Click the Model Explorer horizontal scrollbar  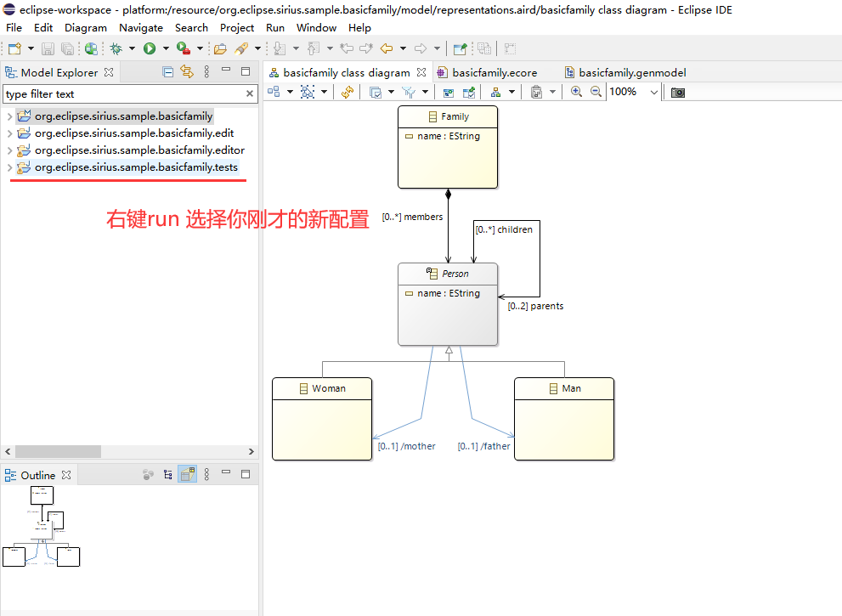pyautogui.click(x=58, y=451)
